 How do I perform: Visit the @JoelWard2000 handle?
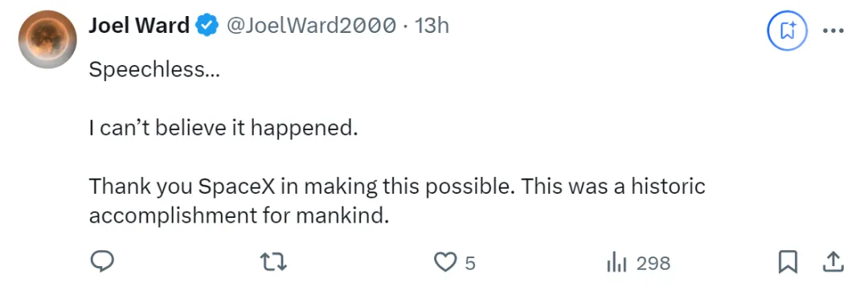point(312,26)
